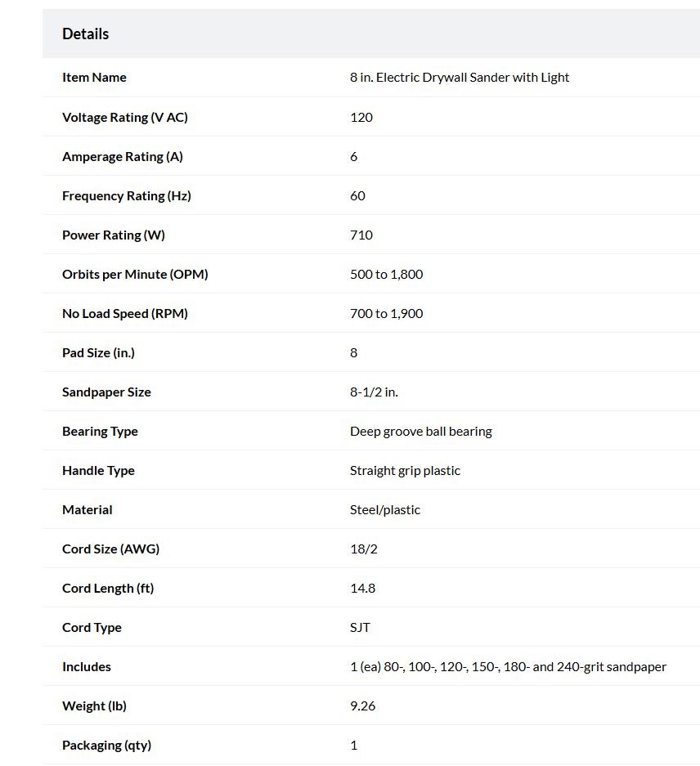Click the Deep groove ball bearing text
This screenshot has height=766, width=700.
(421, 432)
